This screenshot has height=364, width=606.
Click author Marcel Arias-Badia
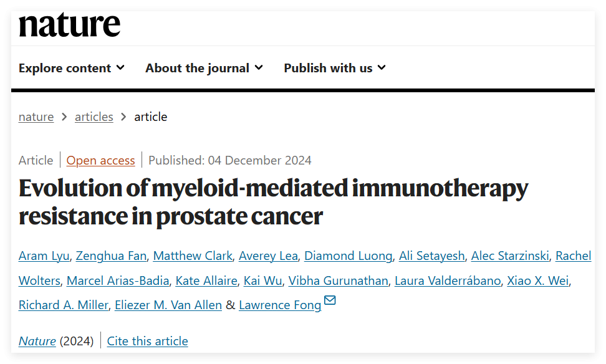pyautogui.click(x=118, y=280)
